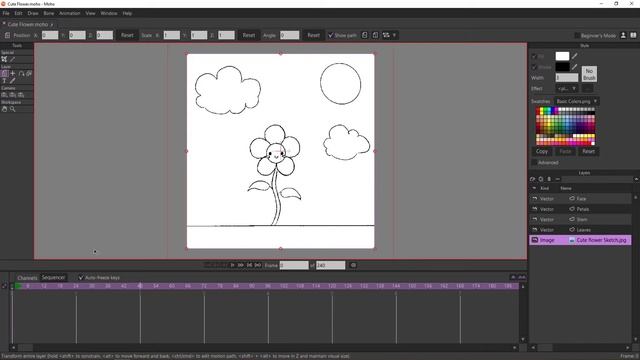Toggle the Show path checkbox

[x=331, y=35]
